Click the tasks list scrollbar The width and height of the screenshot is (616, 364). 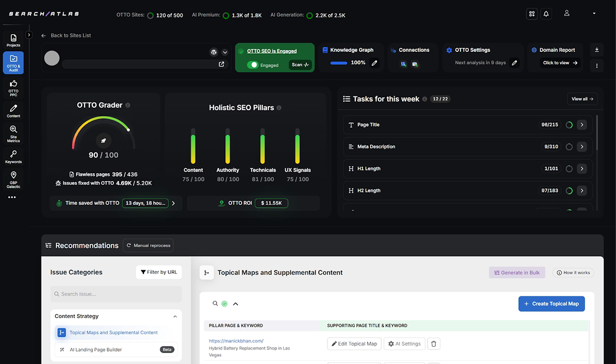[597, 133]
